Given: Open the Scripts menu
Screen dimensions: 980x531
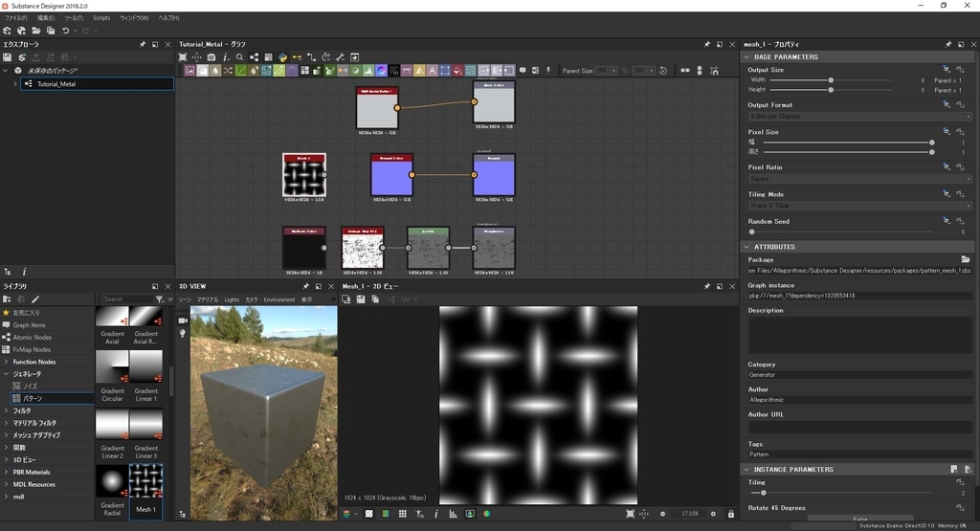Looking at the screenshot, I should click(101, 18).
